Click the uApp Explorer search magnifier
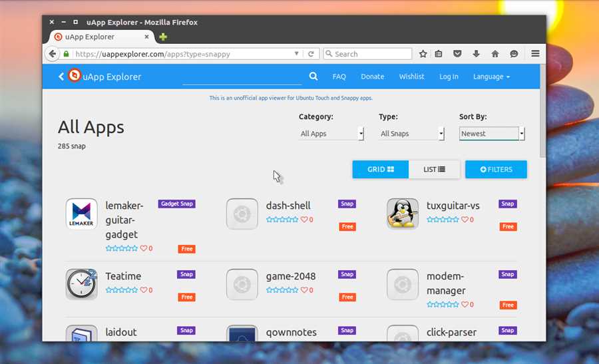The height and width of the screenshot is (364, 599). click(x=313, y=76)
